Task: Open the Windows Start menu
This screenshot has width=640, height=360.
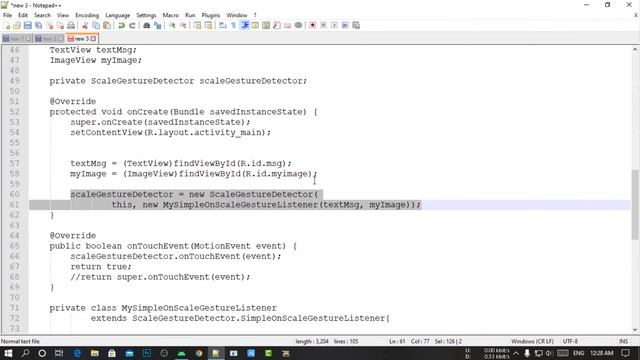Action: coord(8,353)
